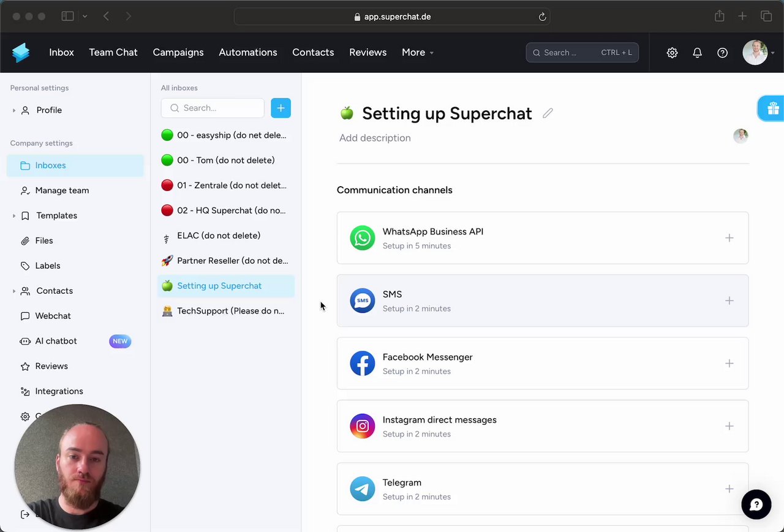Select inbox 00 - Tom
Screen dimensions: 784x532
click(225, 160)
